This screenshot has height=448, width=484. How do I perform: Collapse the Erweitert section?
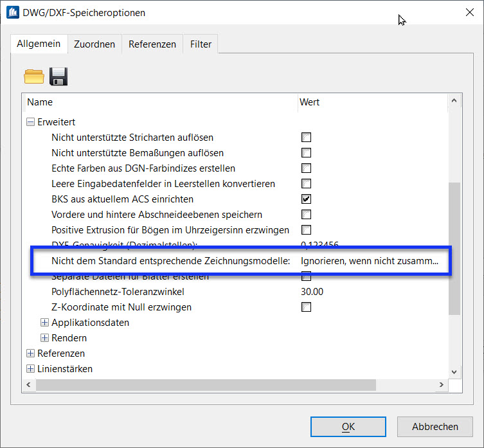[30, 122]
